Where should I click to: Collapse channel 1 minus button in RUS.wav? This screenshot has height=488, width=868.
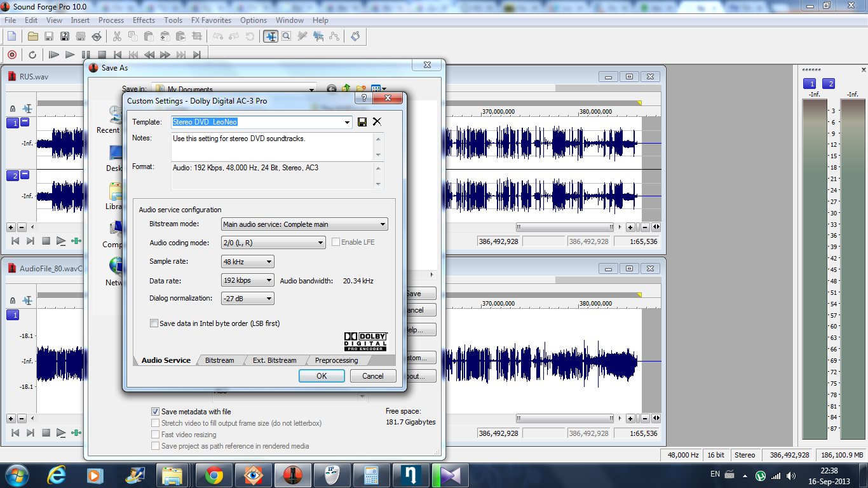click(x=25, y=121)
